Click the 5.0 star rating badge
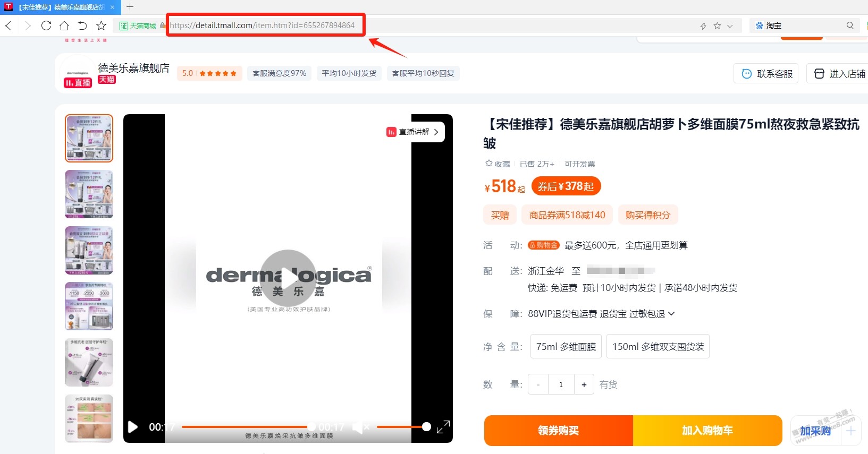 point(209,73)
